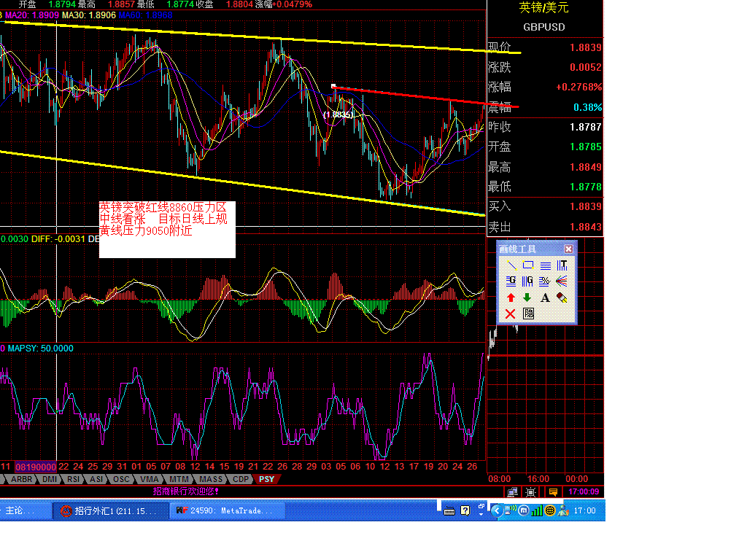Select the rectangle drawing tool
This screenshot has width=747, height=560.
[x=528, y=265]
